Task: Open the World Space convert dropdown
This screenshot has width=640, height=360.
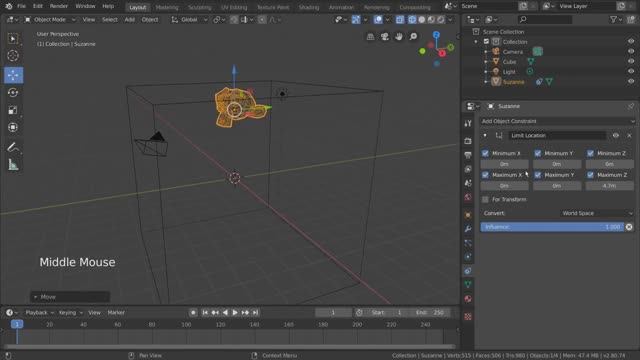Action: point(598,213)
